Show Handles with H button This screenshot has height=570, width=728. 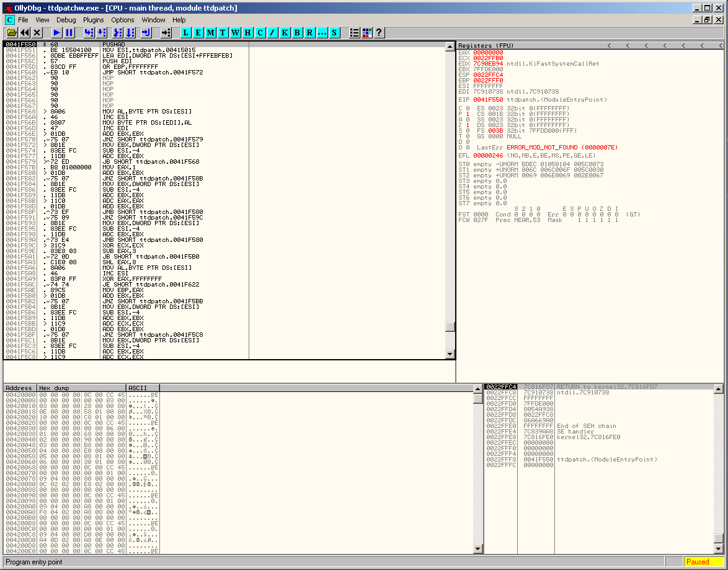coord(248,32)
